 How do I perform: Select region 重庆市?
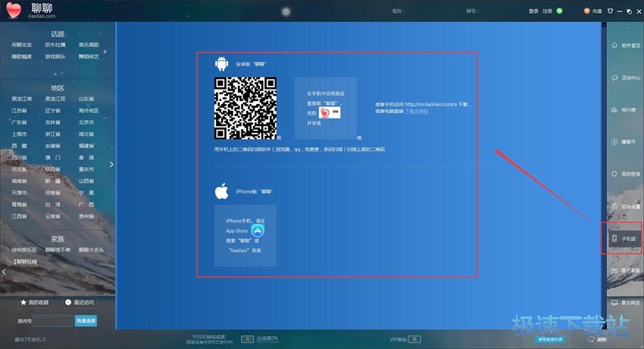click(x=86, y=169)
